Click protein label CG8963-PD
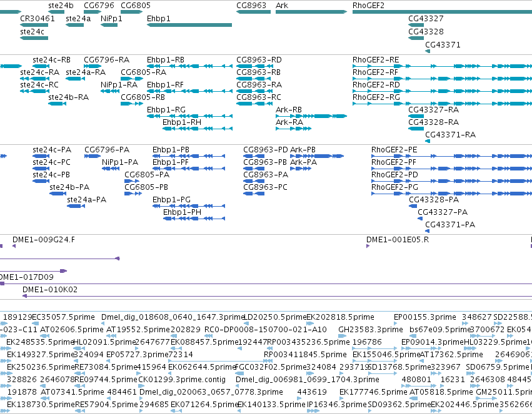 tap(265, 150)
